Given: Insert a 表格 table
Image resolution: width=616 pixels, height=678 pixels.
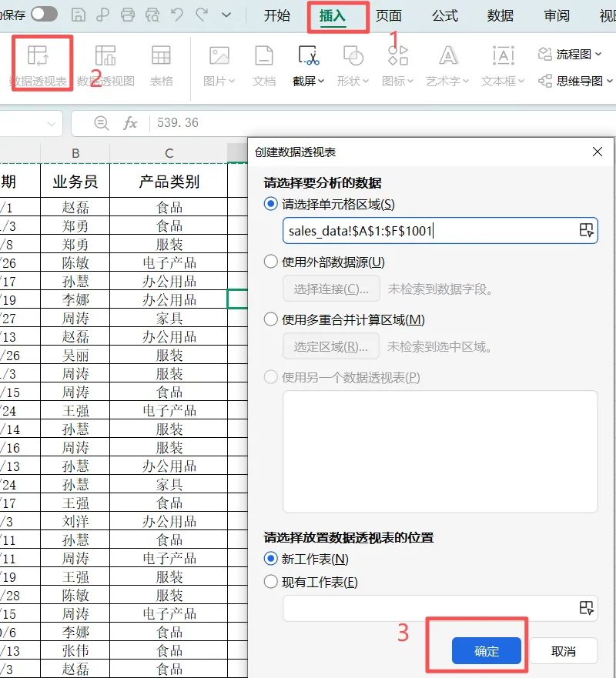Looking at the screenshot, I should coord(162,65).
